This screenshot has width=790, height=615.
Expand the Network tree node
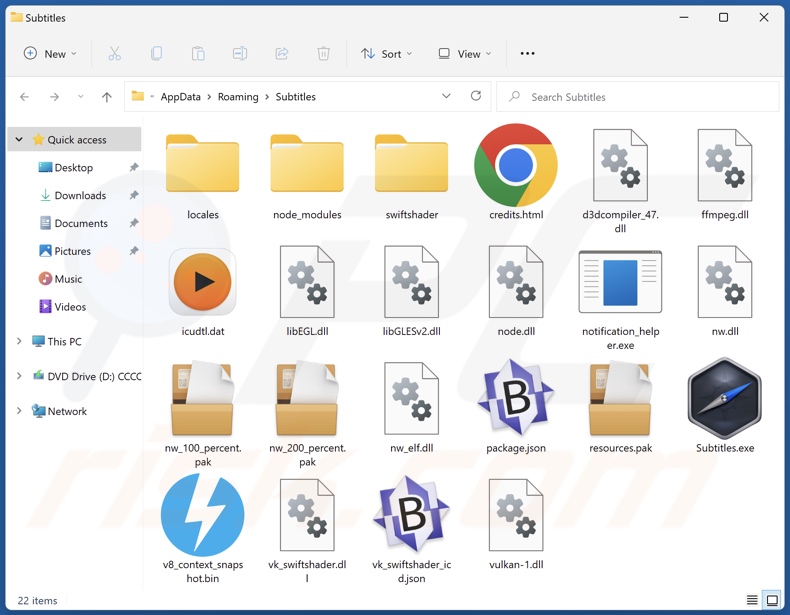click(19, 411)
